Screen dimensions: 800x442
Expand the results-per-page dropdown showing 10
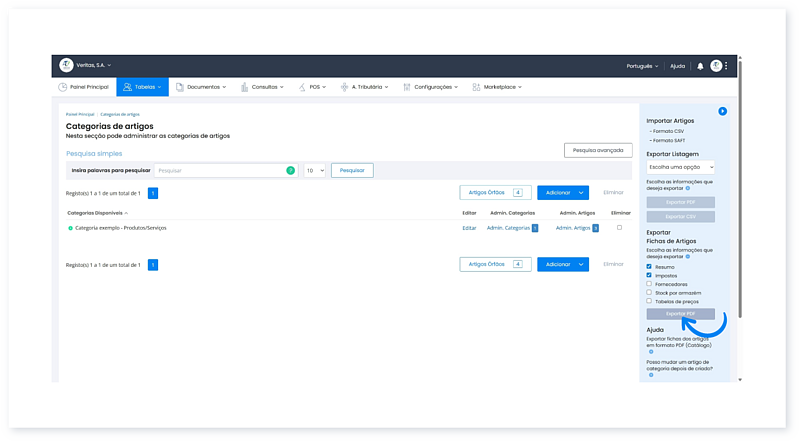(314, 171)
